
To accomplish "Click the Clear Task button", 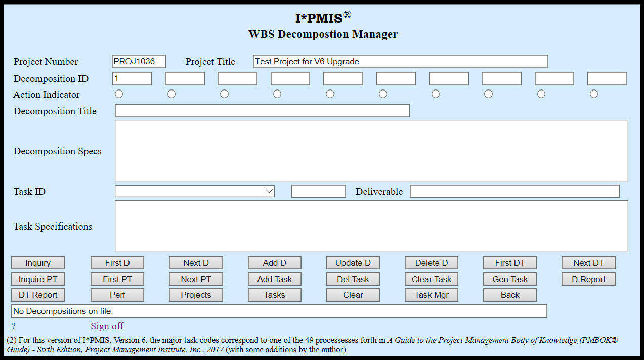I will 431,279.
